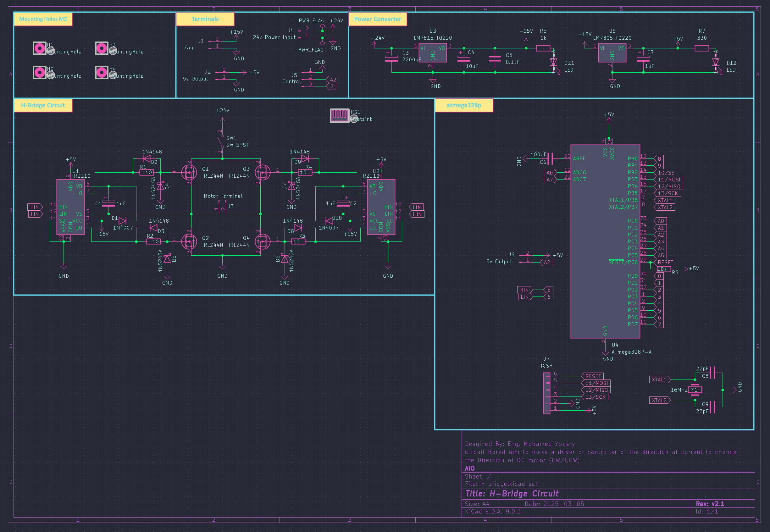The height and width of the screenshot is (532, 770).
Task: Click the R5 1k resistor symbol
Action: (x=543, y=48)
